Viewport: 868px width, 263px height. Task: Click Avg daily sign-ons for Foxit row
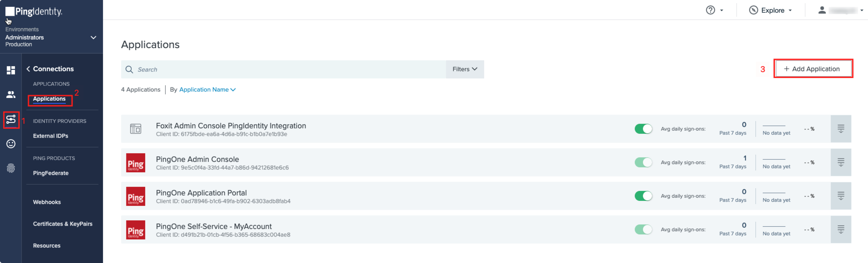click(x=683, y=129)
